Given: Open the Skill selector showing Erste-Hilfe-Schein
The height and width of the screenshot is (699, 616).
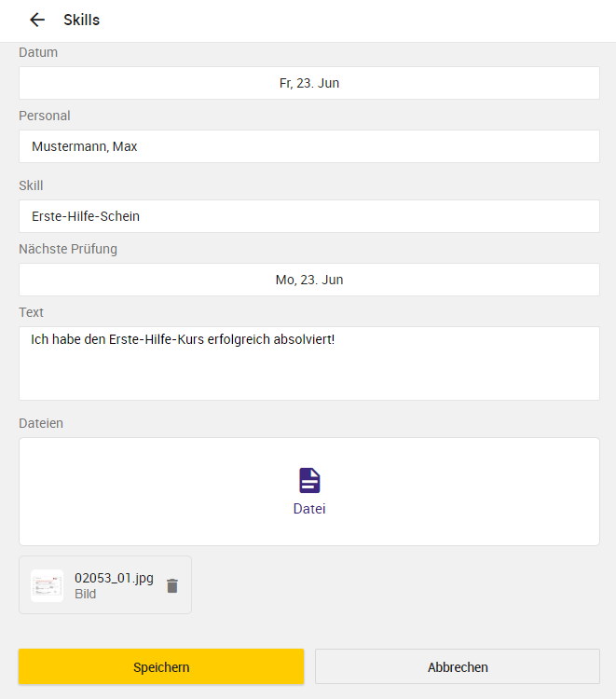Looking at the screenshot, I should click(x=309, y=216).
